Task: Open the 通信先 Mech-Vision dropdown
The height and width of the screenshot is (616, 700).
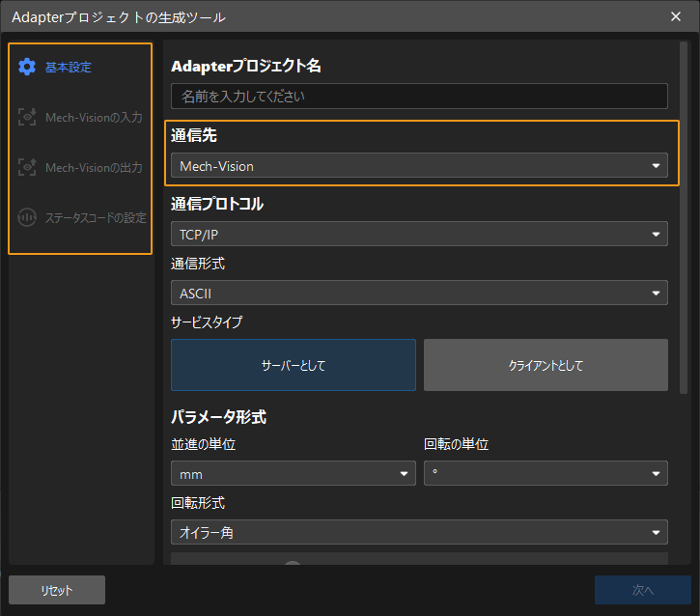Action: click(419, 166)
